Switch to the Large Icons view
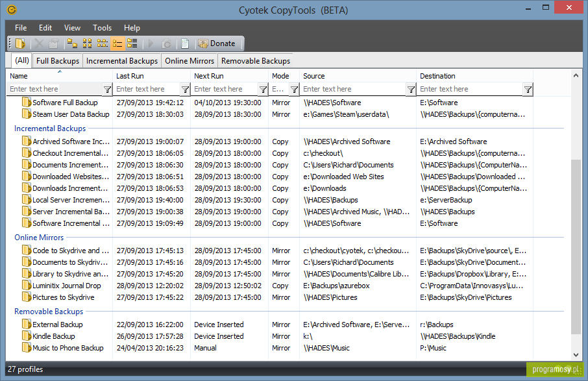 72,43
